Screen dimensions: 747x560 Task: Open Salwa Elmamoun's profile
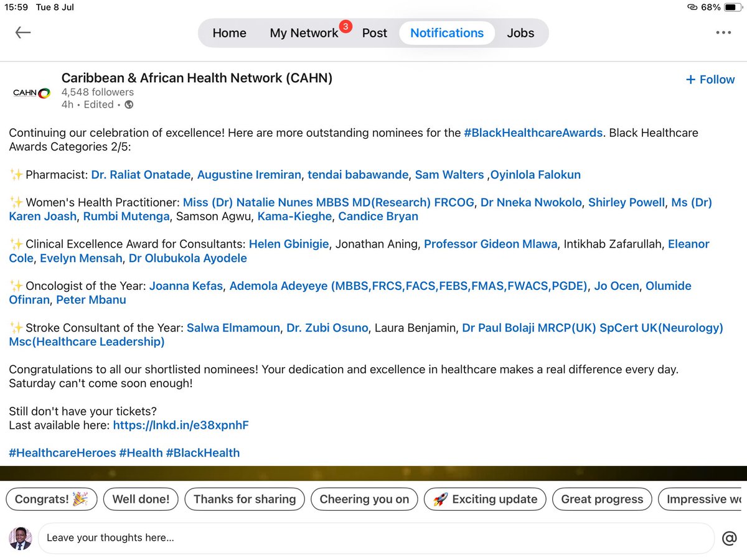233,328
